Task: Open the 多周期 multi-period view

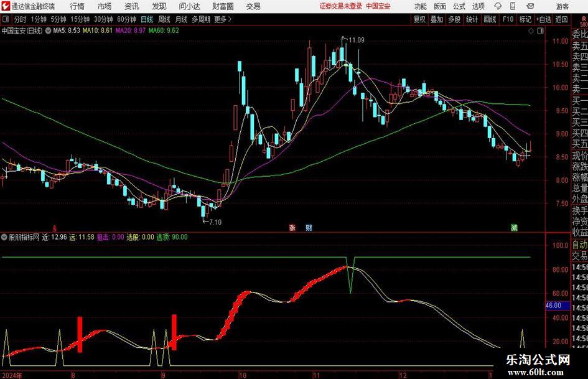Action: click(x=201, y=19)
